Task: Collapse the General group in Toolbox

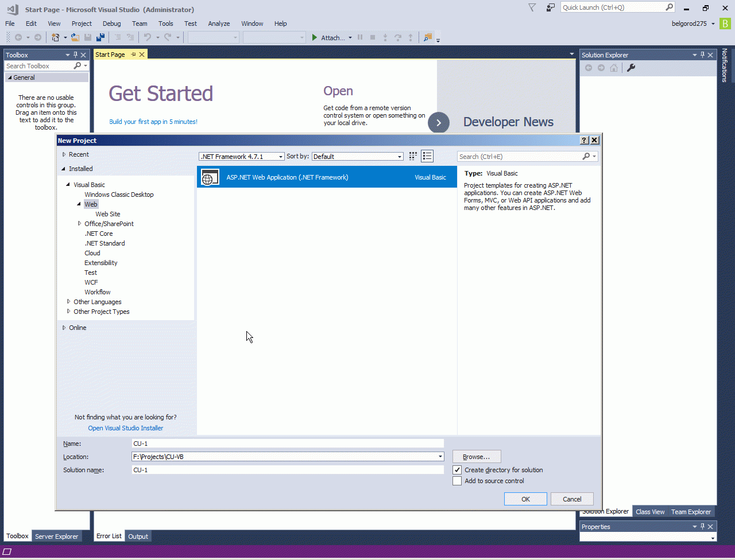Action: [x=9, y=77]
